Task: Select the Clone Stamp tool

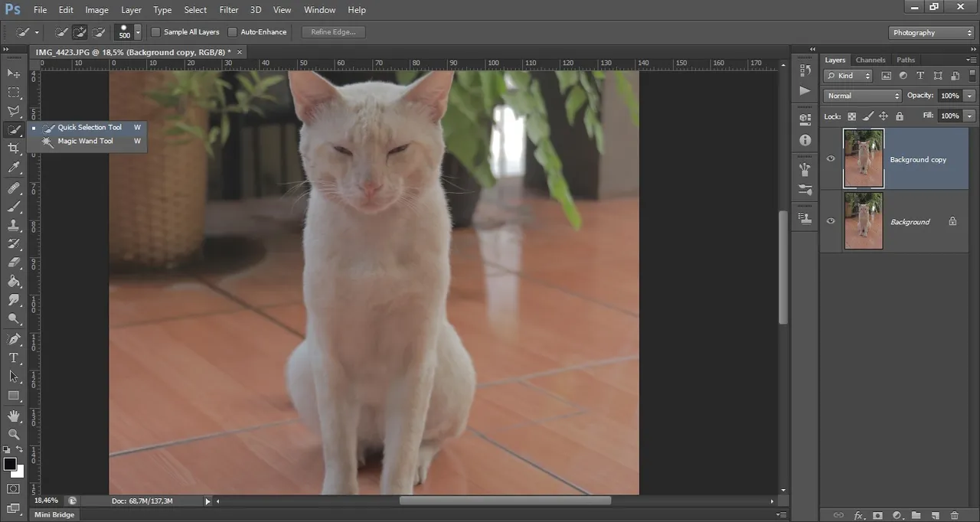Action: 13,226
